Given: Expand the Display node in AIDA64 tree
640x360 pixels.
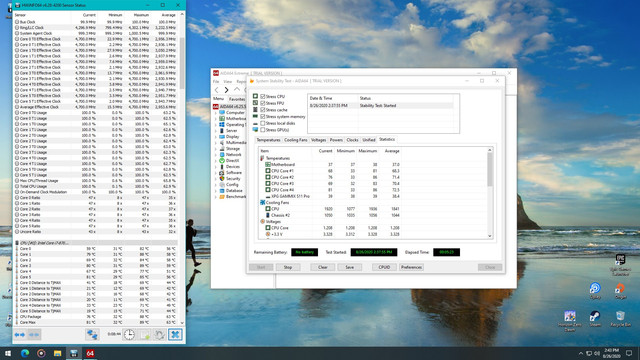Looking at the screenshot, I should [216, 137].
